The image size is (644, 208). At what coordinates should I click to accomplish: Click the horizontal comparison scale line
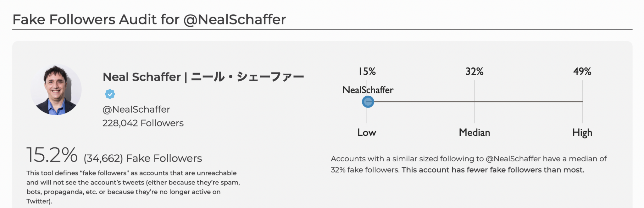pos(475,102)
